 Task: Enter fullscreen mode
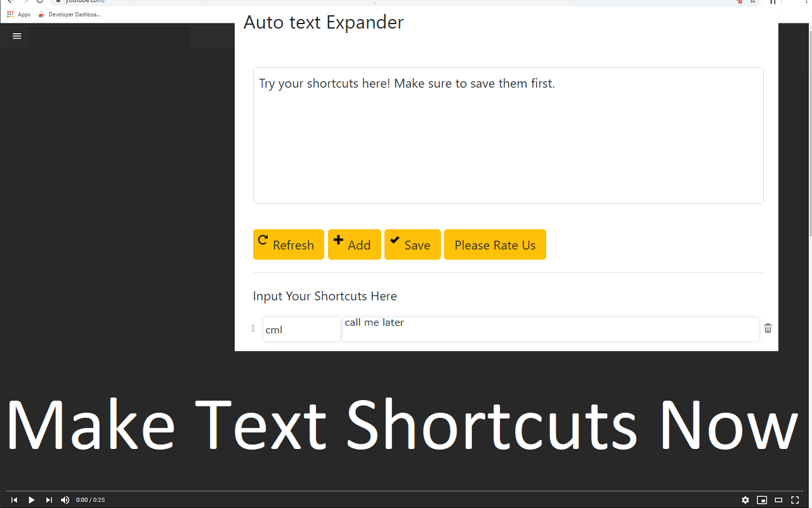click(795, 500)
